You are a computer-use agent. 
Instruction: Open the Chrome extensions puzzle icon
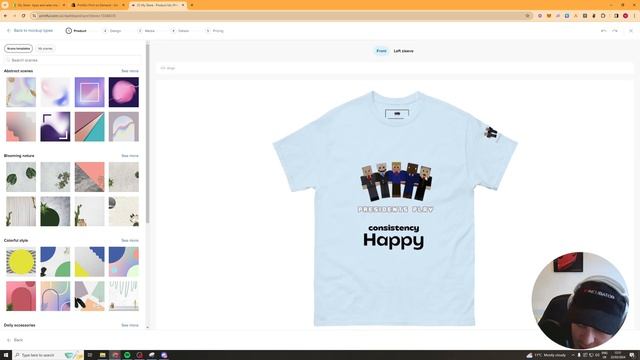tap(603, 16)
